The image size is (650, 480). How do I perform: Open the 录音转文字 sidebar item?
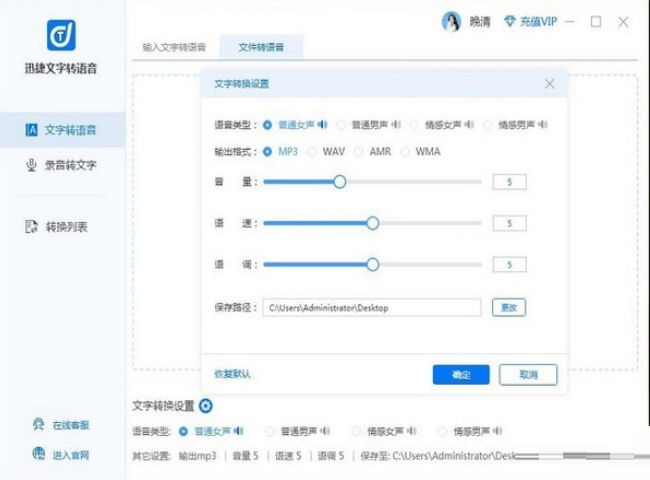click(x=62, y=165)
